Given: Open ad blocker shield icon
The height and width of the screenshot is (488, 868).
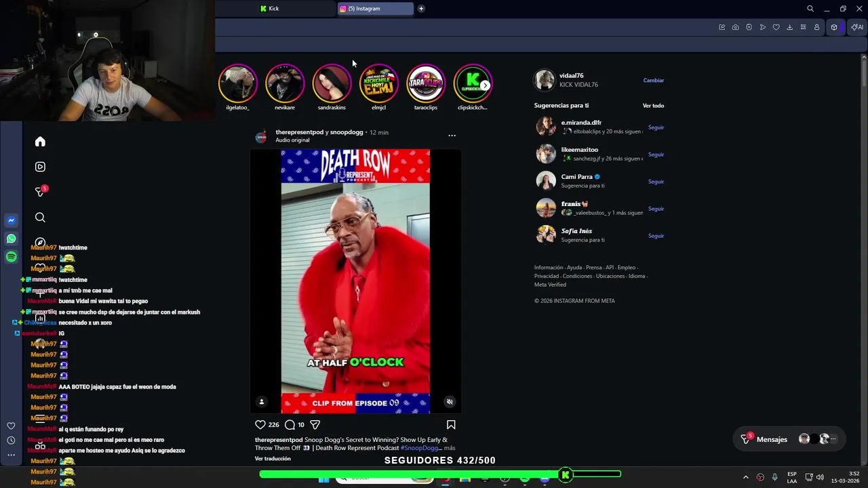Looking at the screenshot, I should tap(749, 27).
